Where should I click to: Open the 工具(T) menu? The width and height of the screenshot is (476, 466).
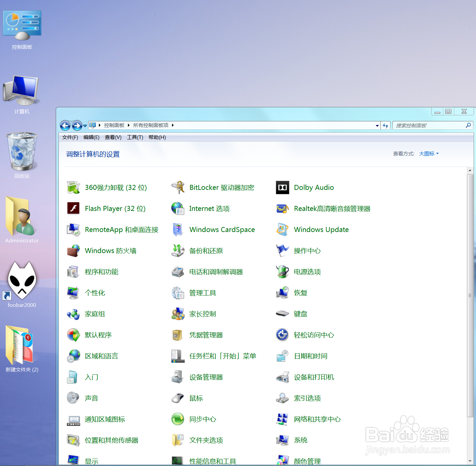135,137
